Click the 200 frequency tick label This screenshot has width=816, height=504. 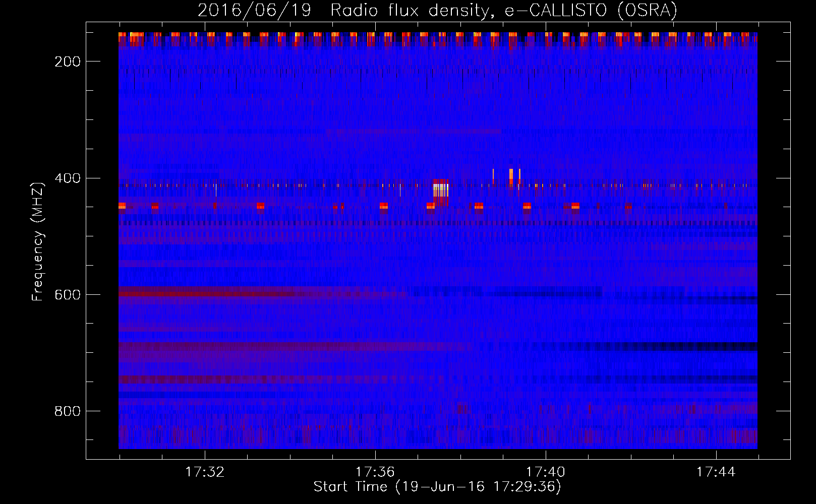[68, 61]
